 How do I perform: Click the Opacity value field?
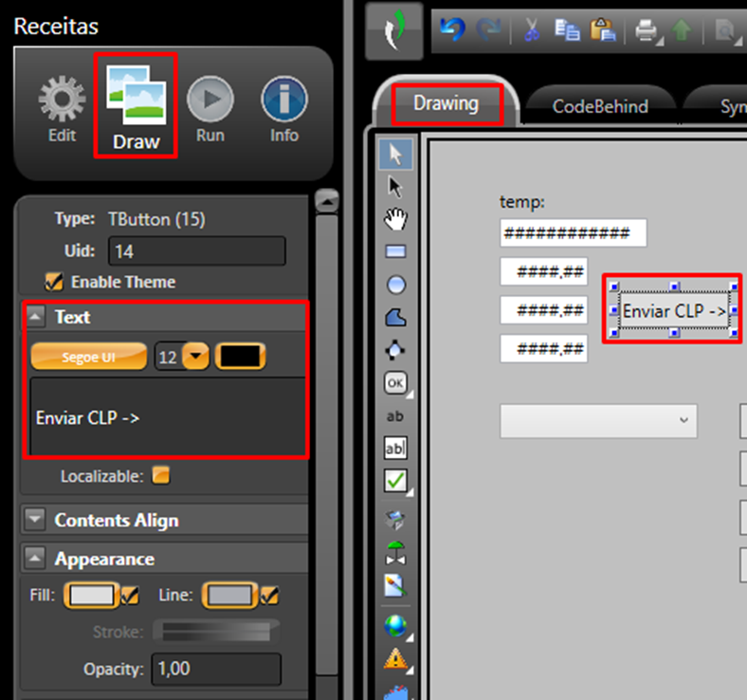216,669
